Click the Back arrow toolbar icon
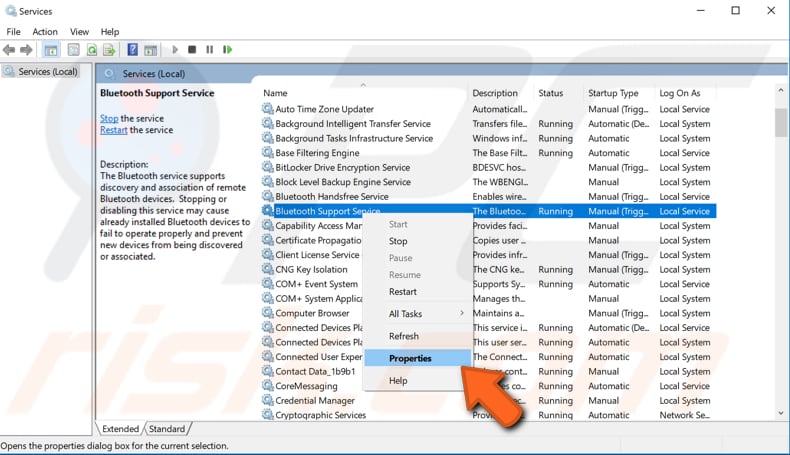Viewport: 790px width, 455px height. 10,50
